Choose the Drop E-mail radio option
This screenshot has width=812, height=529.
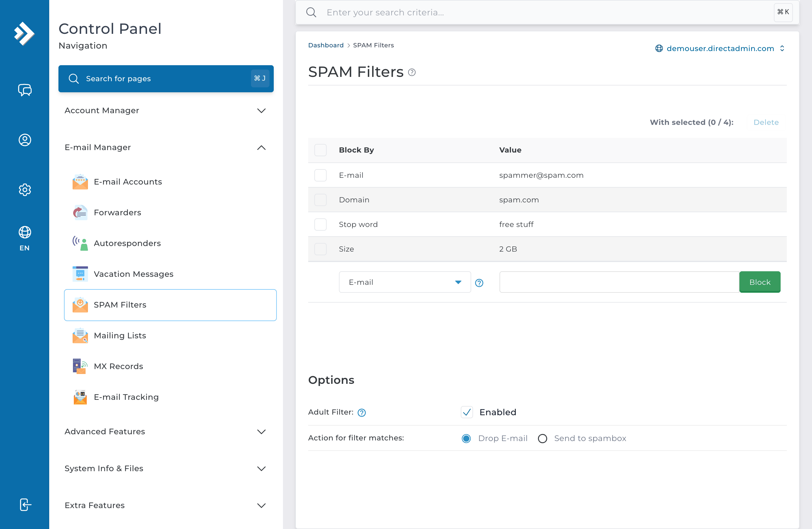466,439
